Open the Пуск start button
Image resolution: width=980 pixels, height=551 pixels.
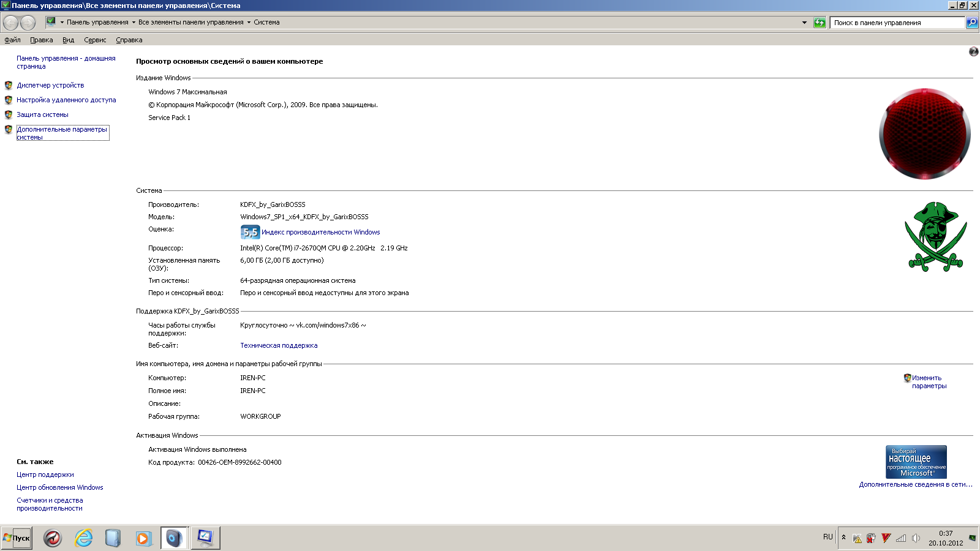pos(17,538)
